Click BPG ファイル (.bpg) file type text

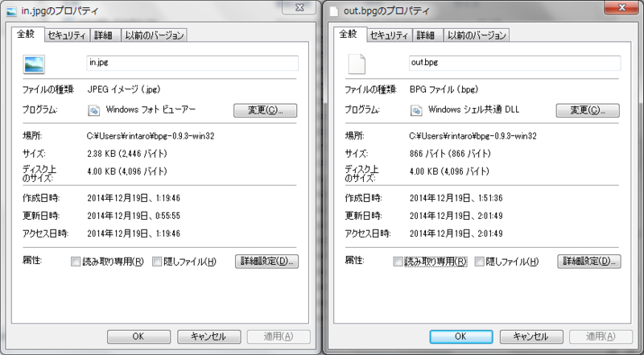tap(444, 89)
